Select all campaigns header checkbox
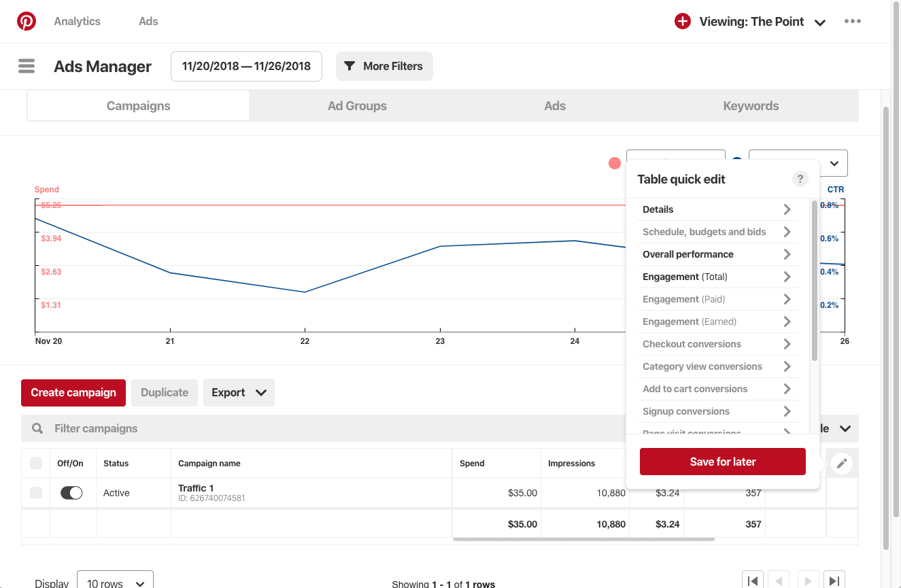Image resolution: width=901 pixels, height=588 pixels. click(36, 463)
